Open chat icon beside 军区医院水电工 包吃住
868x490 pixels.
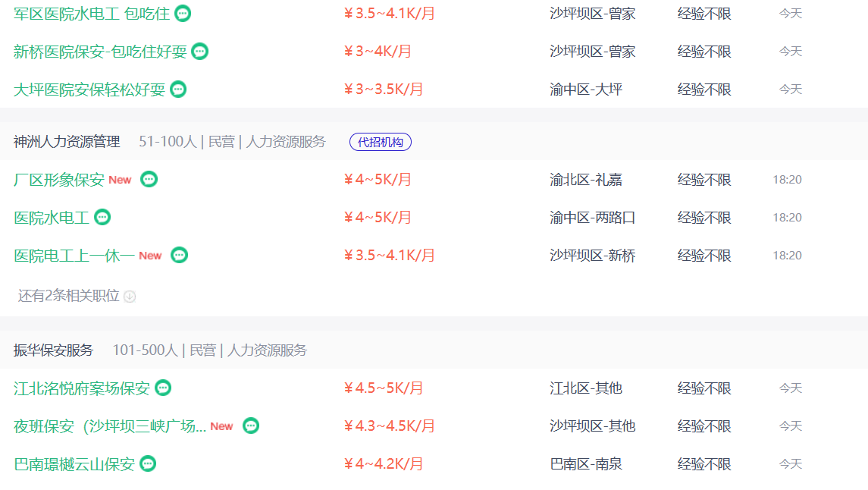click(183, 13)
